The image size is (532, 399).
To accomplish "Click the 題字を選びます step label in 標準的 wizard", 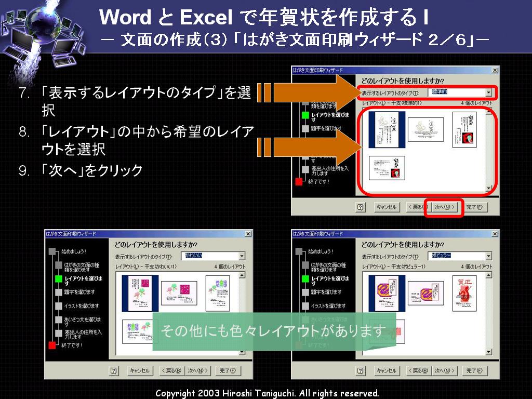I will tap(326, 129).
